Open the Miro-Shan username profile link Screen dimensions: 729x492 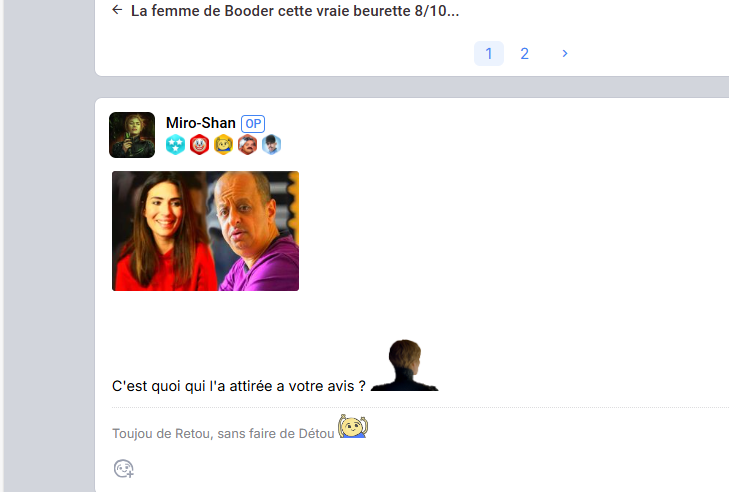coord(201,123)
